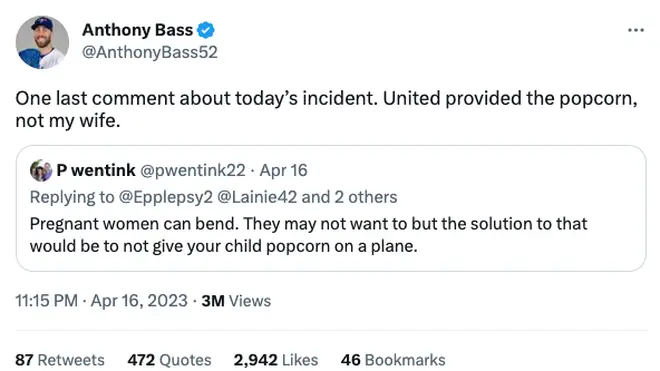Open the three-dot more options menu
This screenshot has height=371, width=660.
click(636, 30)
